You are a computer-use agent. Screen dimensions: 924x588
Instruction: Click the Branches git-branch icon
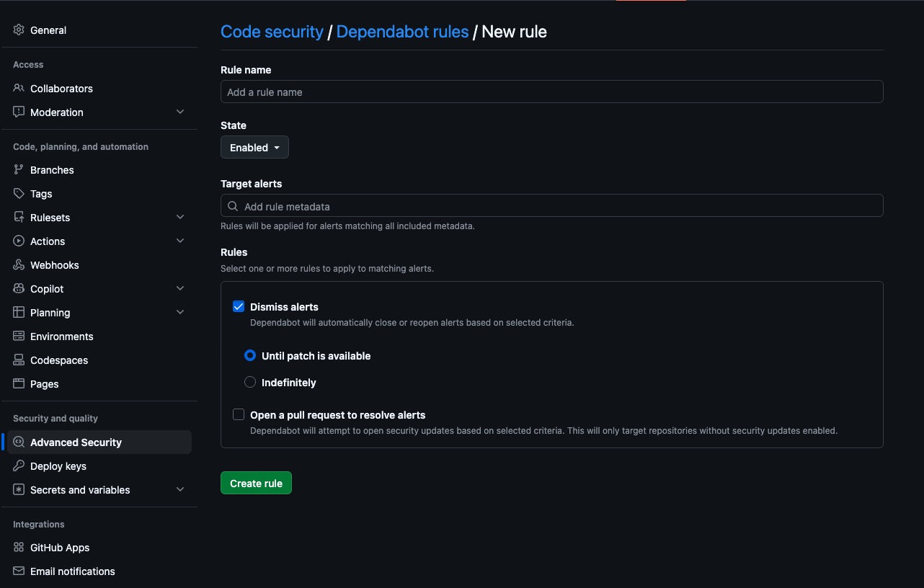(x=19, y=170)
